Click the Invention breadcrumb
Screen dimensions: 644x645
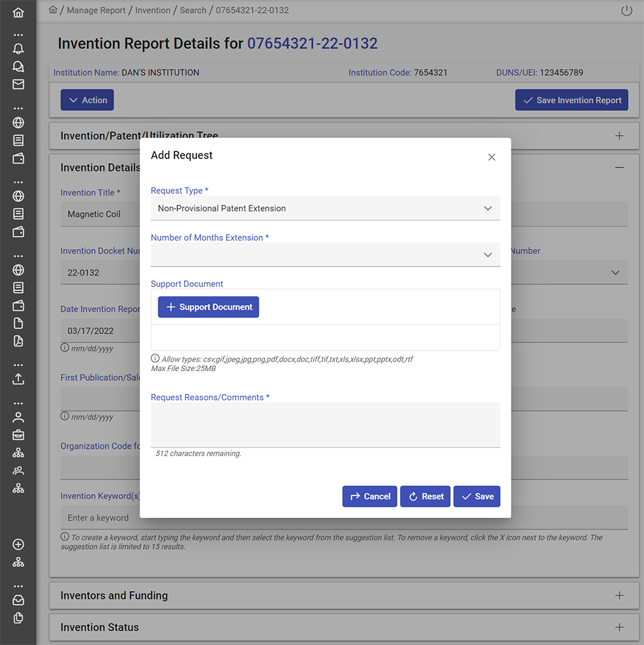pyautogui.click(x=153, y=10)
